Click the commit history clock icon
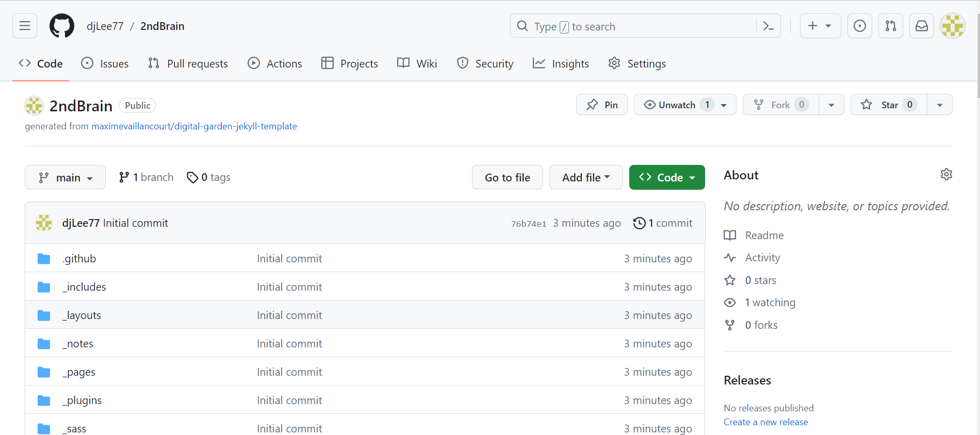 [x=639, y=223]
